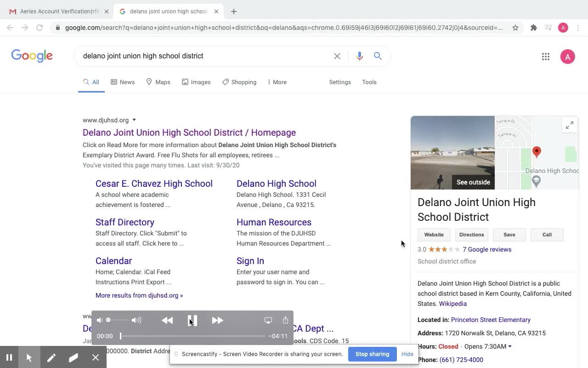Screen dimensions: 588x368
Task: Open the Sign In sitelink
Action: (x=250, y=261)
